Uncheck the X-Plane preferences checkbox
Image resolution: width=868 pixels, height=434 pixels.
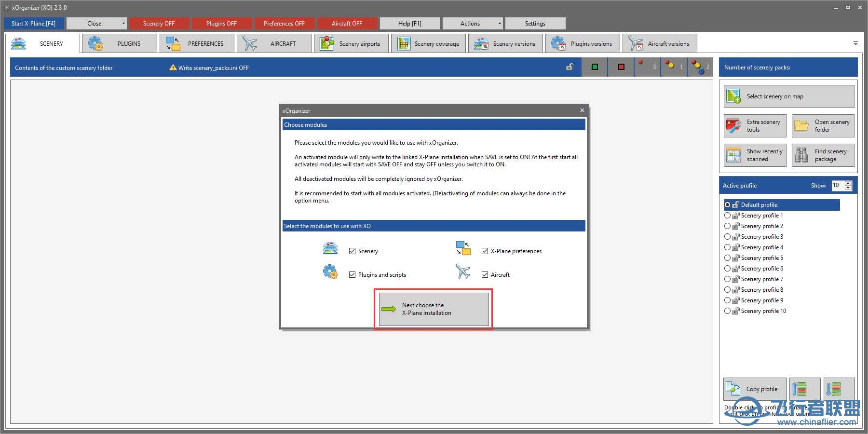485,251
